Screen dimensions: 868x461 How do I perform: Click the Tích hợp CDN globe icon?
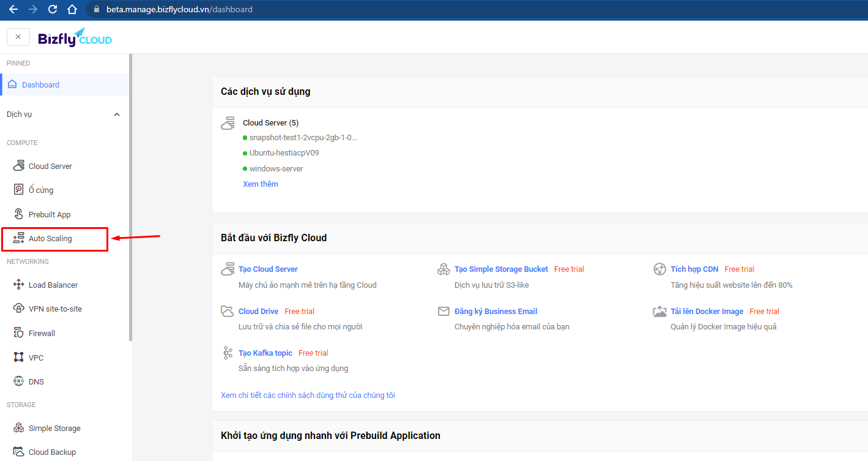coord(659,269)
